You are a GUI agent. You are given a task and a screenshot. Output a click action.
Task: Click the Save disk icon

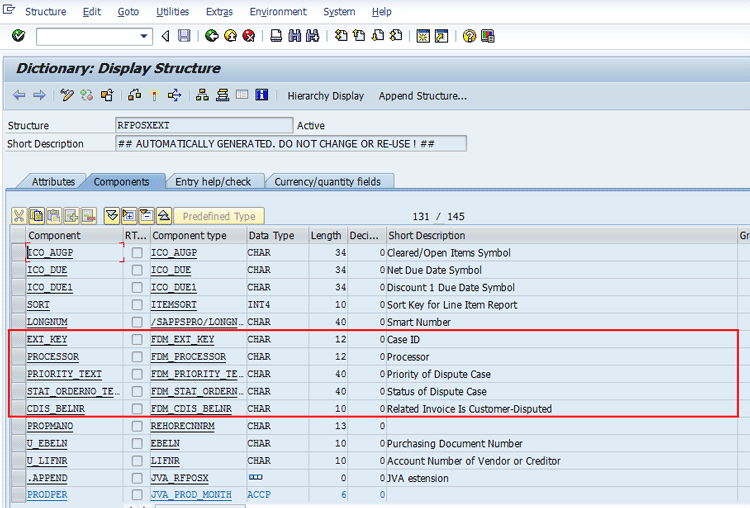[x=184, y=36]
